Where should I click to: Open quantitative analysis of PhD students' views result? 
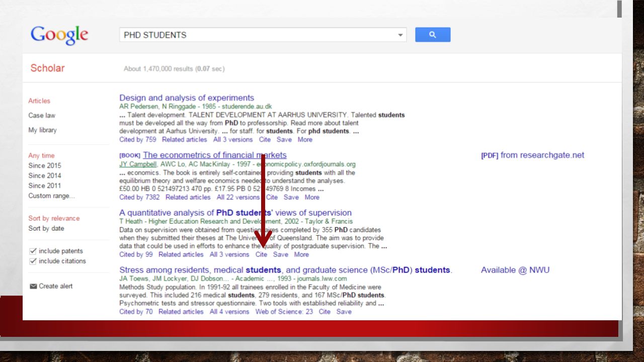point(235,213)
